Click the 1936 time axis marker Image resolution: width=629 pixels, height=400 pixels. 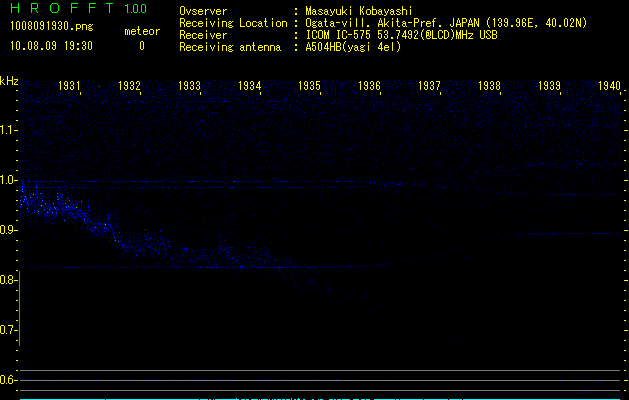(x=369, y=86)
